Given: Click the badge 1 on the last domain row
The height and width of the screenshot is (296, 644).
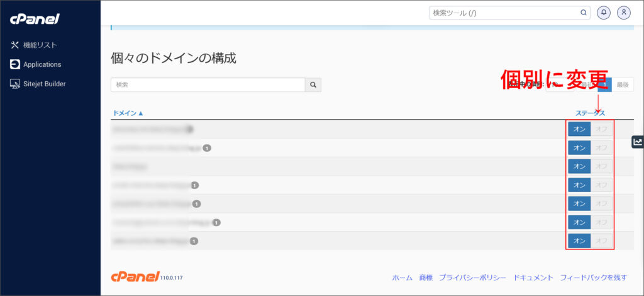Looking at the screenshot, I should tap(194, 241).
